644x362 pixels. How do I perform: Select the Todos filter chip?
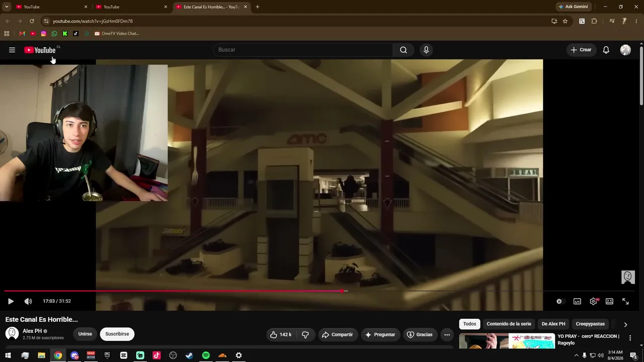(469, 324)
